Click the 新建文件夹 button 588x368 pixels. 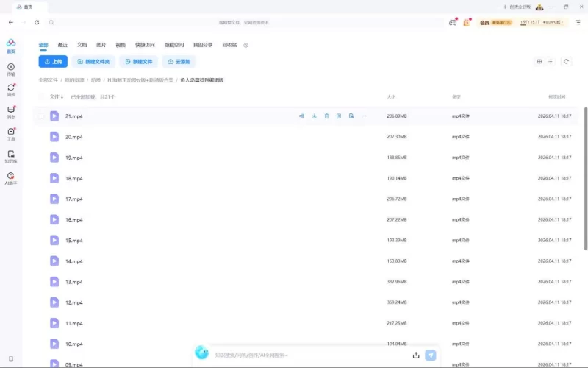[x=93, y=62]
